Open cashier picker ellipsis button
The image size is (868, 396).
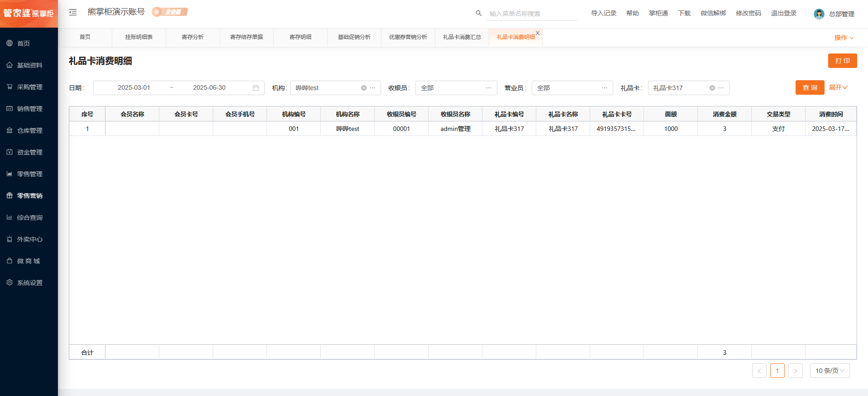point(489,88)
